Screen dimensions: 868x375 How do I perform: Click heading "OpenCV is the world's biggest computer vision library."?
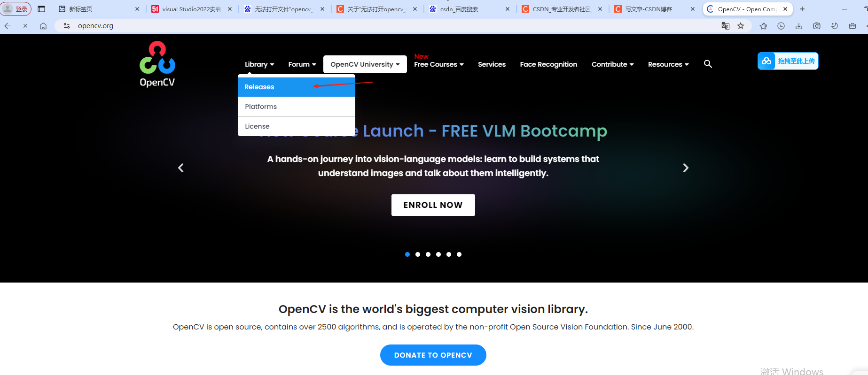[x=433, y=309]
